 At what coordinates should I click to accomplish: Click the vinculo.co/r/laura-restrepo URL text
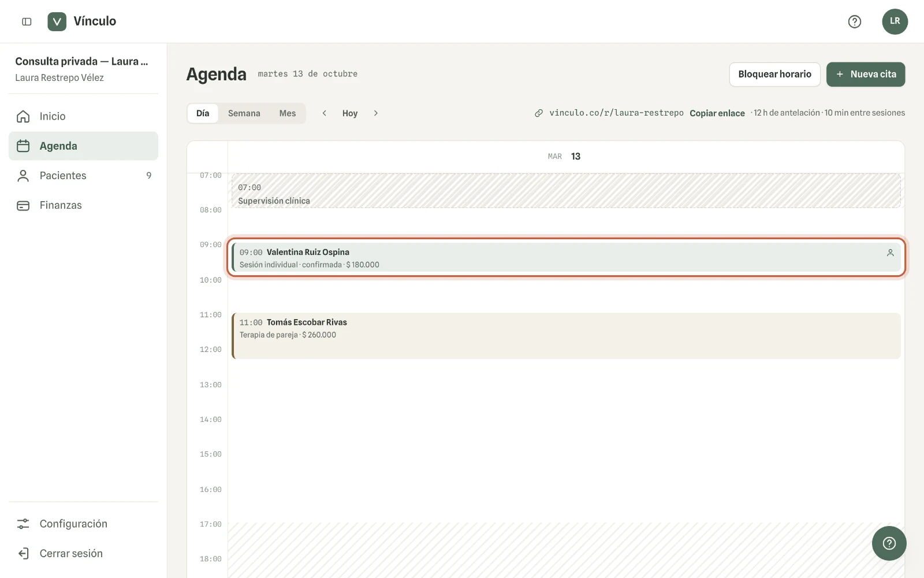616,113
